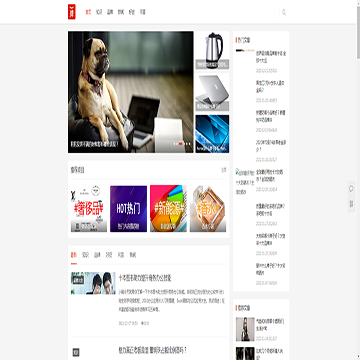Open the HOT热门 topic card
The width and height of the screenshot is (360, 360).
[x=128, y=209]
